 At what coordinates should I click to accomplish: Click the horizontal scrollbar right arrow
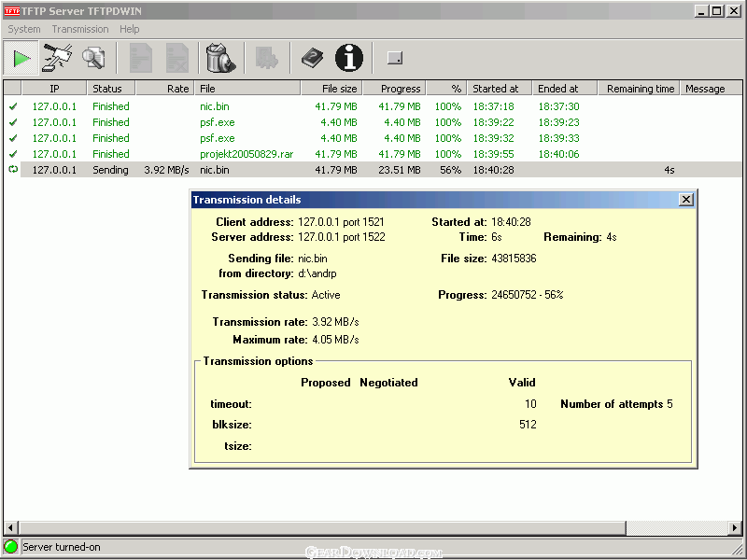735,527
